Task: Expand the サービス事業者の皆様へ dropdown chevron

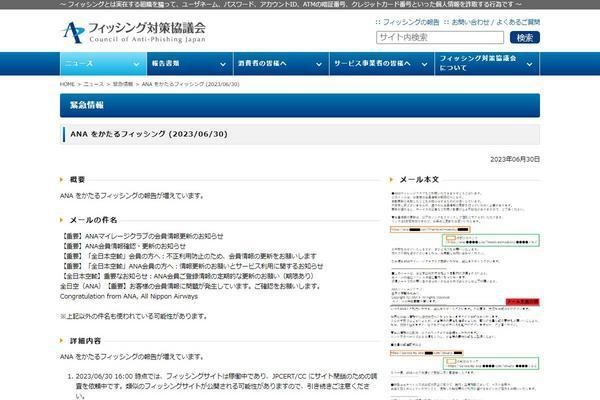Action: 424,65
